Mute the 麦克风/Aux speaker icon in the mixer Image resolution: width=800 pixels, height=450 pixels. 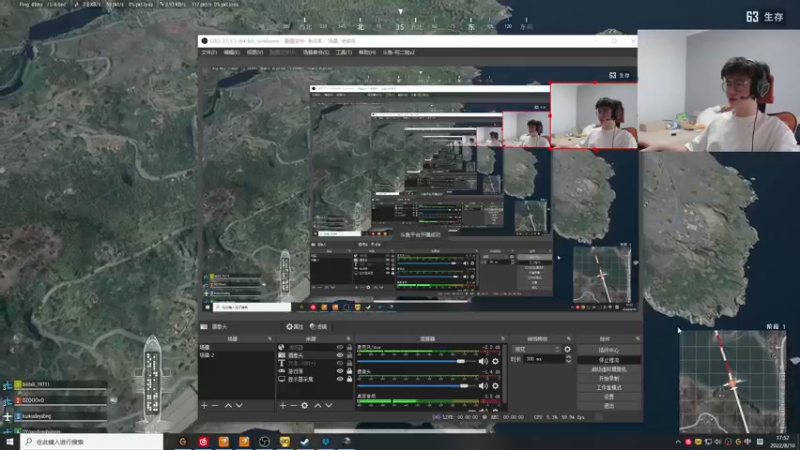483,361
